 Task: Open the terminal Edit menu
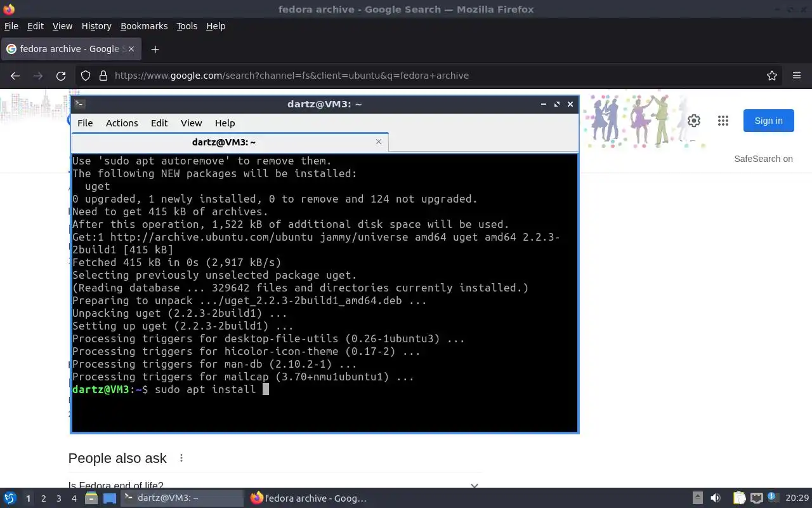[x=159, y=123]
